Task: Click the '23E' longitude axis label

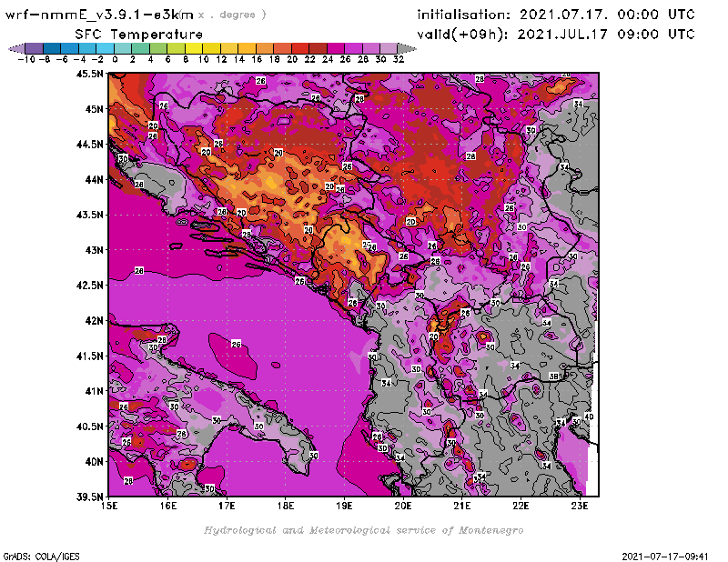Action: click(580, 507)
